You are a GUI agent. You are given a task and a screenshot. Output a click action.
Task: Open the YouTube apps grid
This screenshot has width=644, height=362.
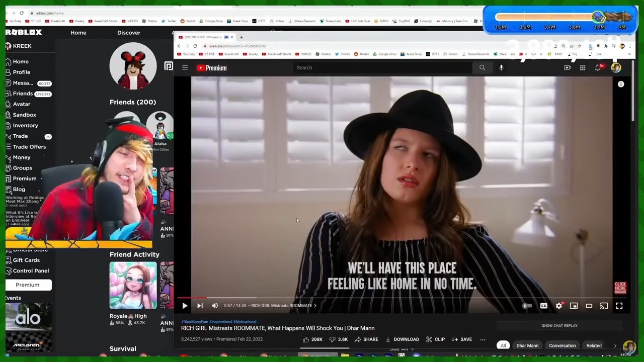coord(583,67)
